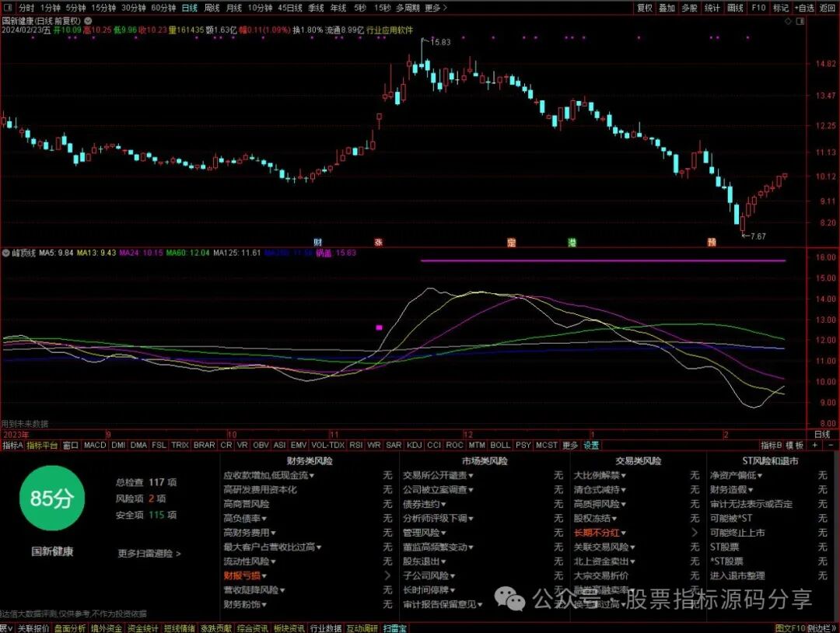Select the KDJ indicator
This screenshot has height=633, width=840.
tap(414, 445)
